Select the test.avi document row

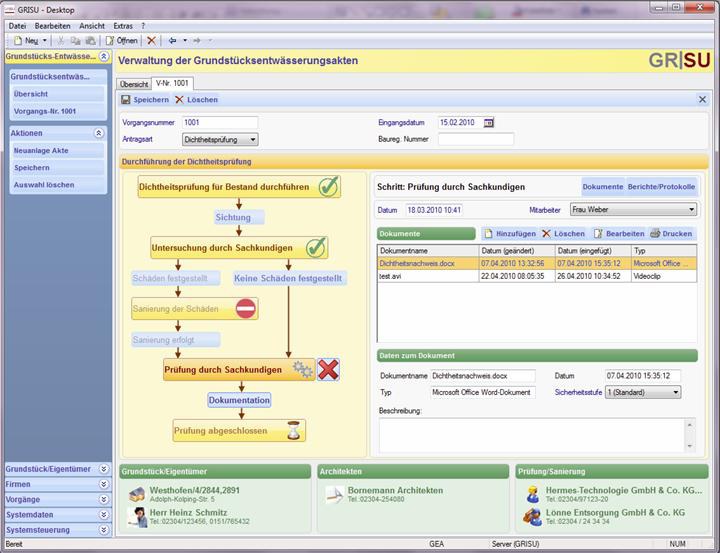point(427,276)
